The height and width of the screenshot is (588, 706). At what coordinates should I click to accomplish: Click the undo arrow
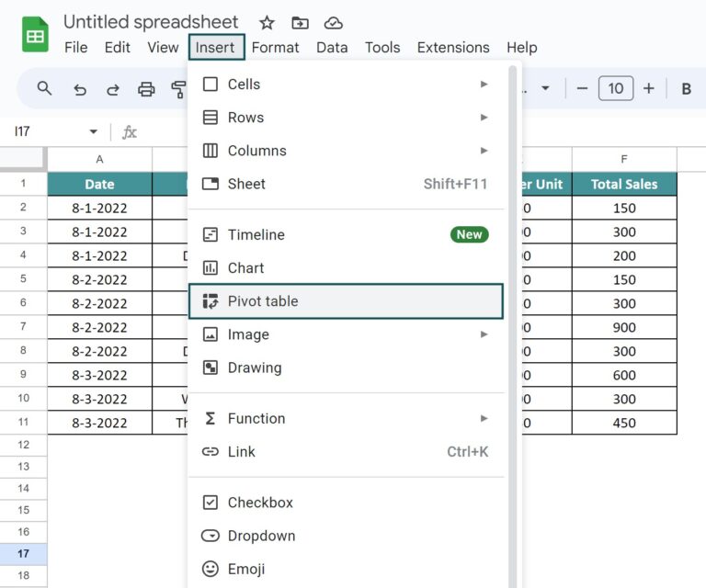coord(80,89)
